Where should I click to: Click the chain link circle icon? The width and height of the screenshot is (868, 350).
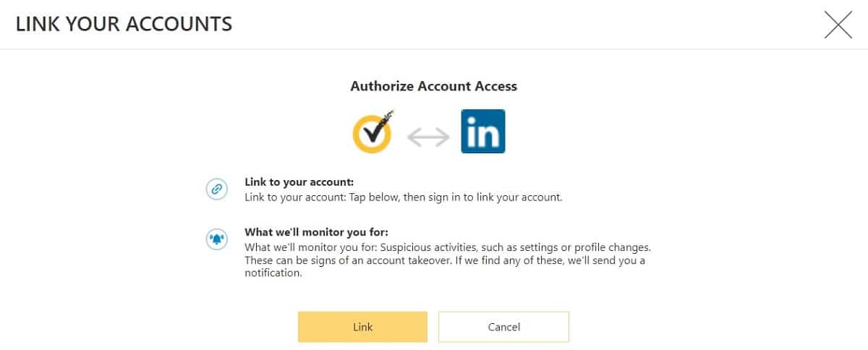216,189
